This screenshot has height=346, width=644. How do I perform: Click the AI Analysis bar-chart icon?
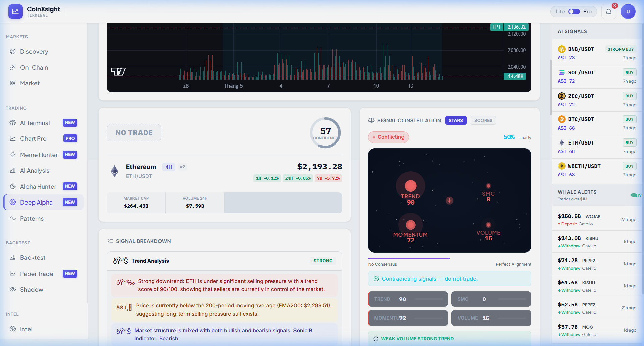[x=13, y=170]
